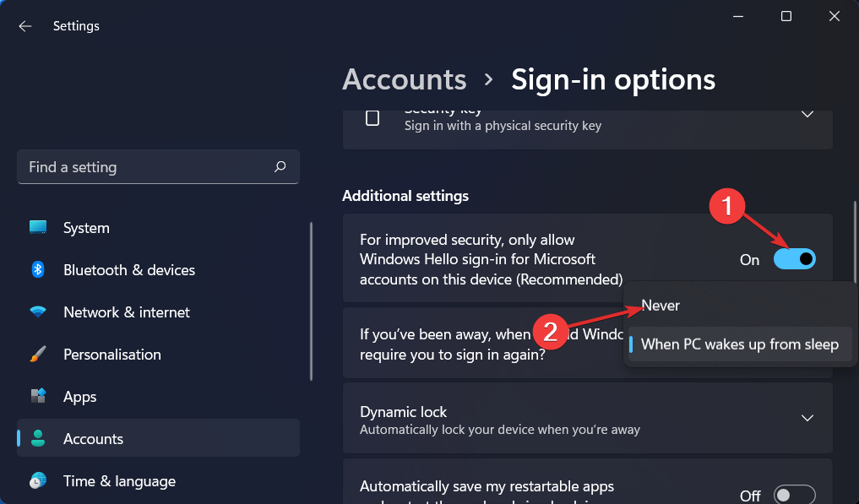Click the back arrow to return
Screen dimensions: 859x504
[24, 25]
